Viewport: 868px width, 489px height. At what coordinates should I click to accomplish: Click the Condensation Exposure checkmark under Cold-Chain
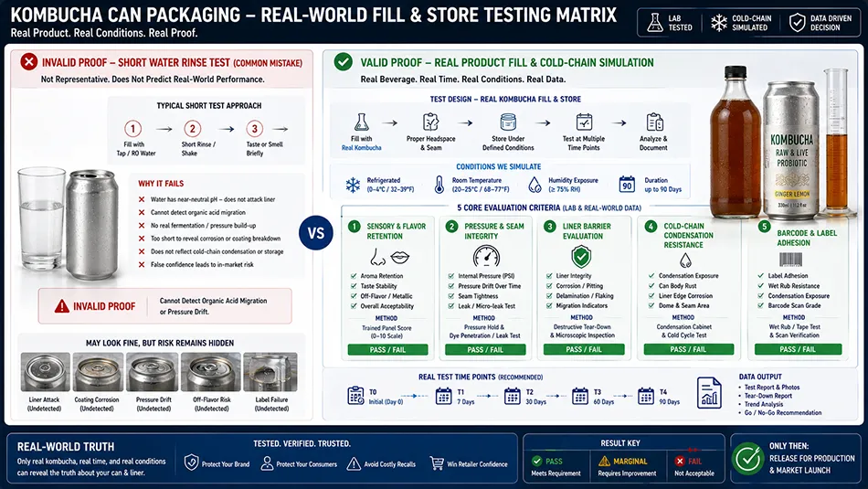click(x=651, y=276)
